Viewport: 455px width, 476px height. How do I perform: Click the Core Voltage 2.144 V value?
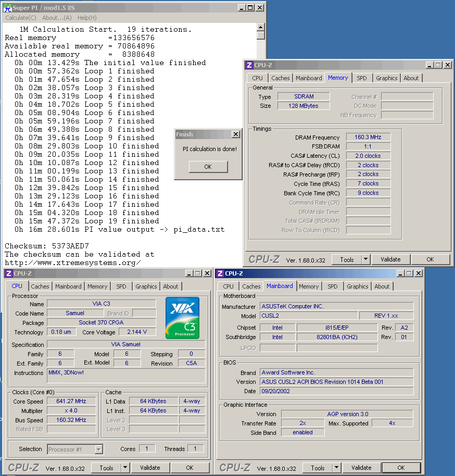[x=137, y=332]
